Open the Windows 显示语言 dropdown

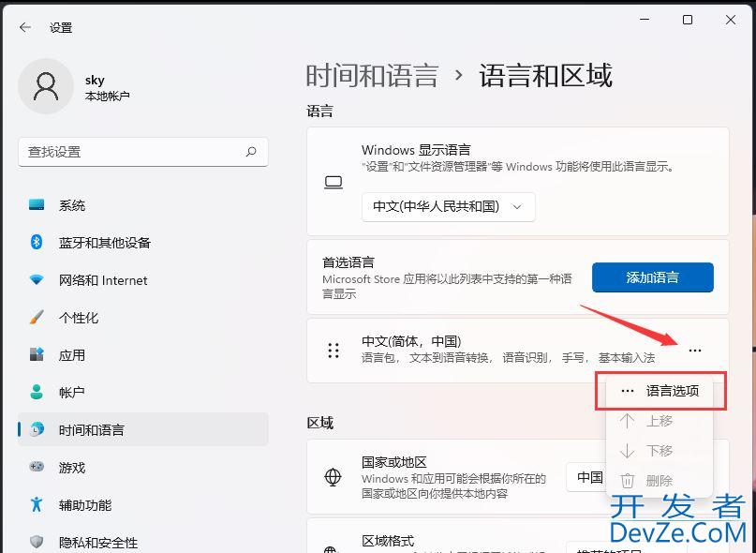(449, 207)
